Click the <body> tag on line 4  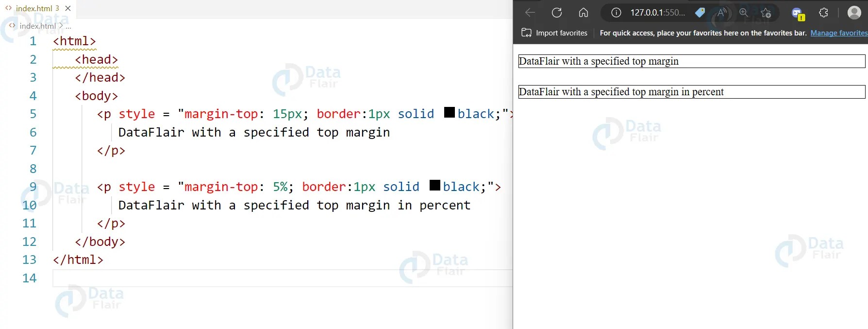[x=96, y=96]
